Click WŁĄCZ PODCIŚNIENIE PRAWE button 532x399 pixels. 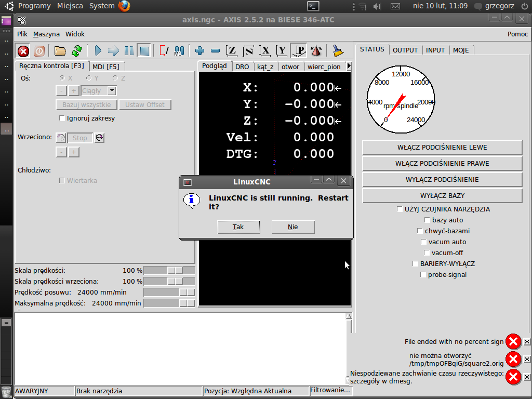click(x=442, y=164)
